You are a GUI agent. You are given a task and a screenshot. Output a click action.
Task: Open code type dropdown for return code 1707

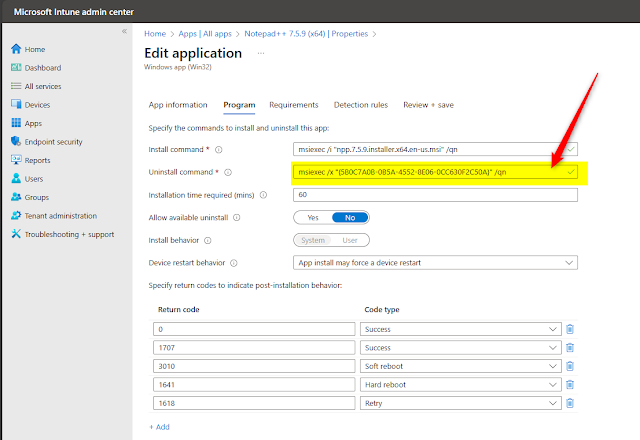coord(460,348)
